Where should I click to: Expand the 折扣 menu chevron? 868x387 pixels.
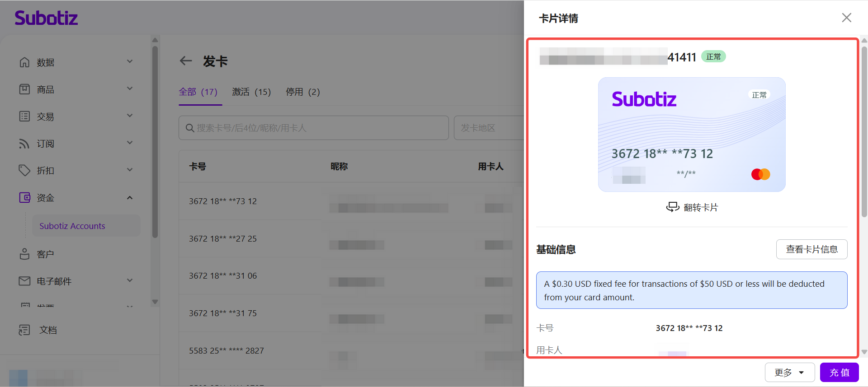pos(130,170)
